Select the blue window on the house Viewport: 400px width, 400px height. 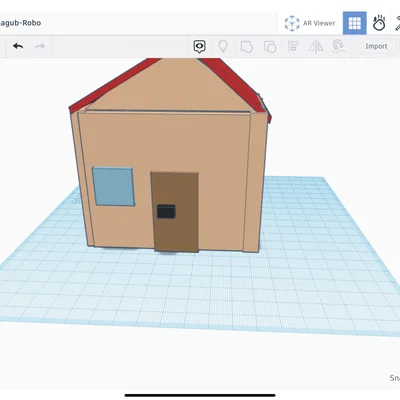[x=114, y=186]
